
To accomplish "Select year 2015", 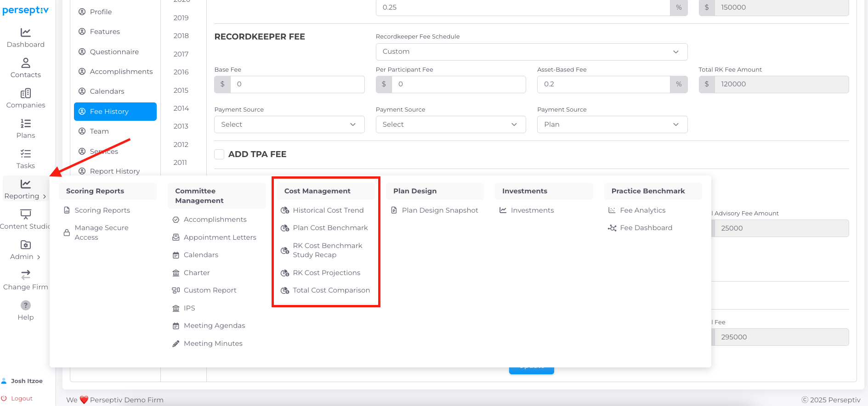I will 181,90.
